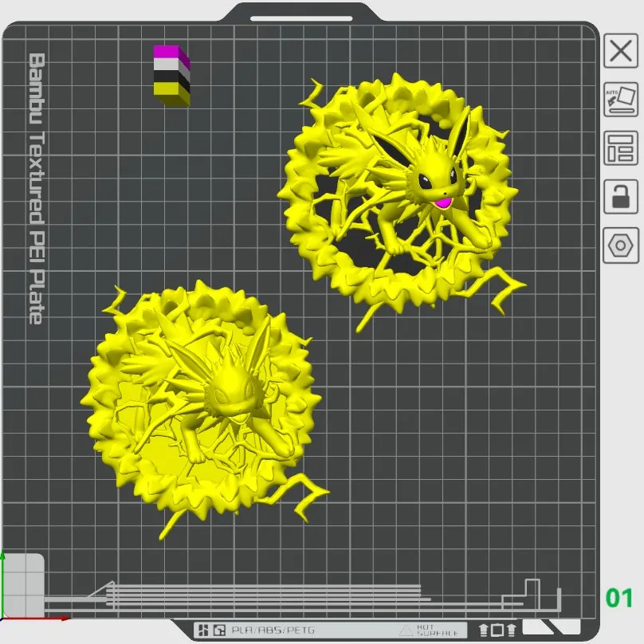This screenshot has height=644, width=644.
Task: Select the multicolor prime tower block
Action: click(x=171, y=76)
